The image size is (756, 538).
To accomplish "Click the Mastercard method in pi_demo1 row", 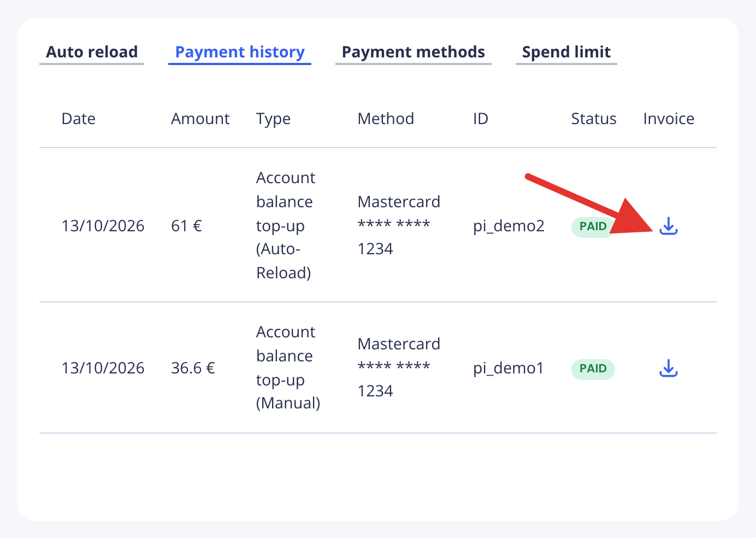I will 399,367.
